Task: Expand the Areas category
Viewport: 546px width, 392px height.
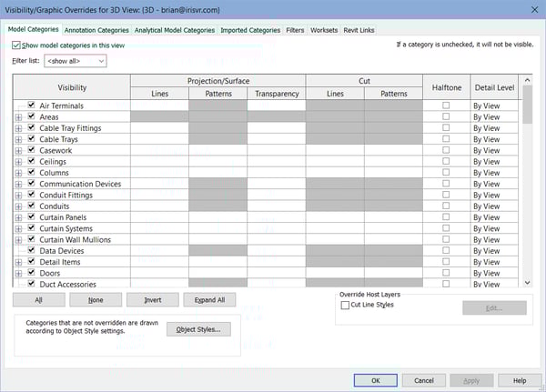Action: [x=19, y=117]
